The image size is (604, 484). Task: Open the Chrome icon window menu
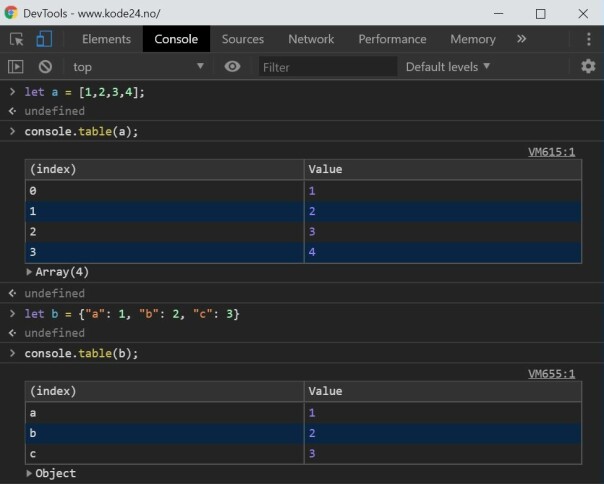[11, 13]
